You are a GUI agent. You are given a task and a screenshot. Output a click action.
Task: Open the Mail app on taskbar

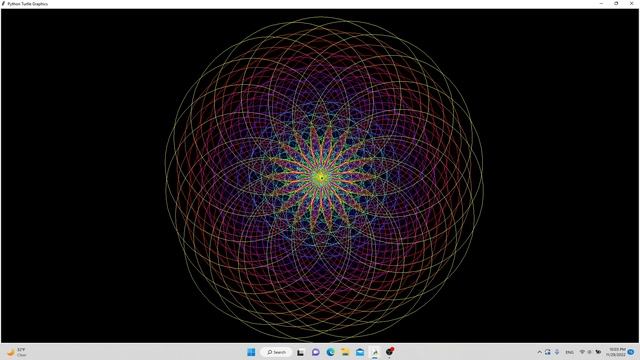tap(360, 352)
